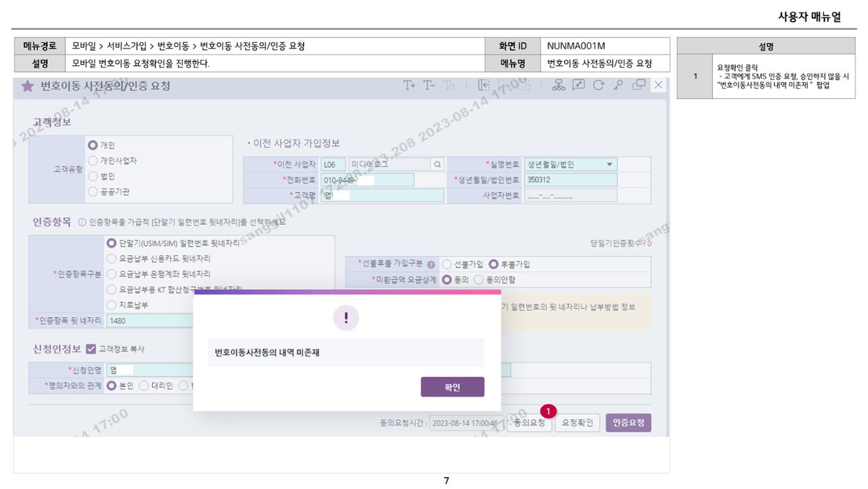Select 동의 for 미환급액 요금상계
The image size is (868, 489).
446,279
